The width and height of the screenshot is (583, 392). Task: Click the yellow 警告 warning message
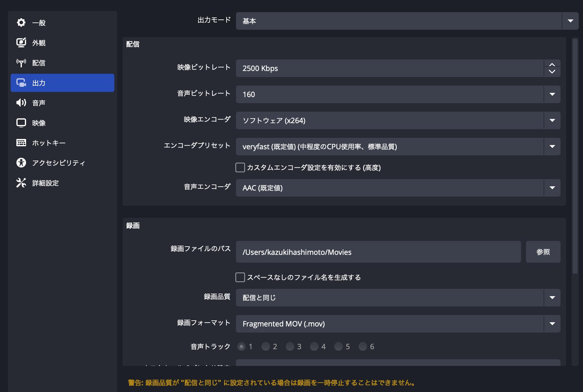coord(271,383)
